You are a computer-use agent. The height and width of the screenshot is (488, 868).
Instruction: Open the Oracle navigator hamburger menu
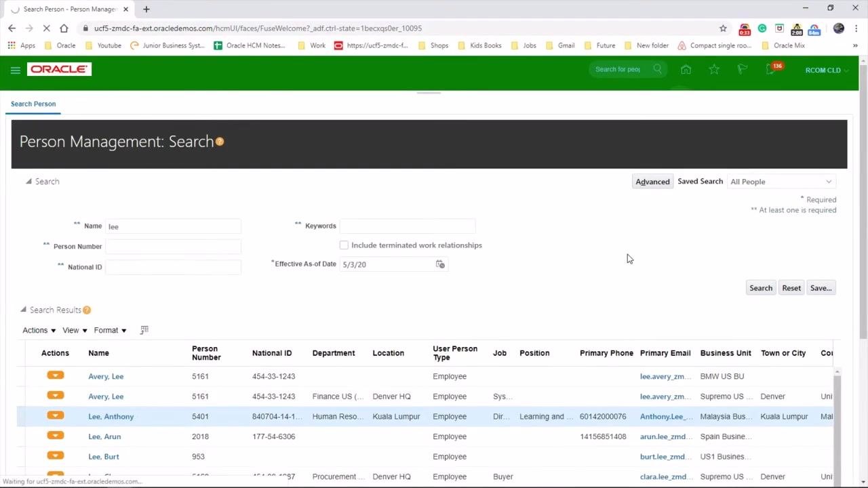15,70
